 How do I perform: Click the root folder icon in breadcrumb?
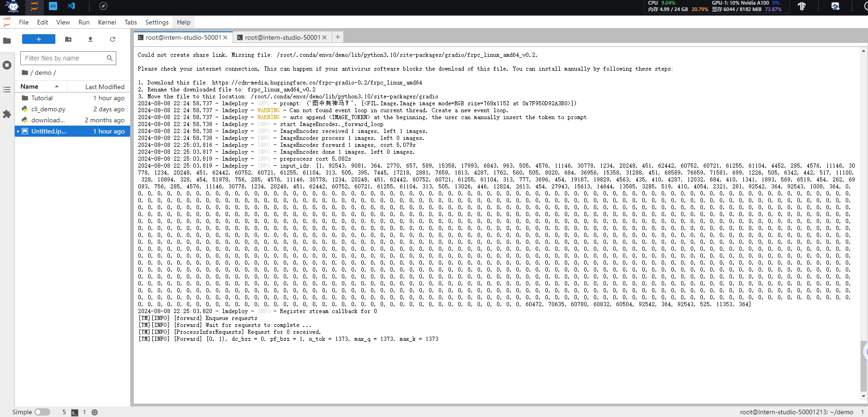(x=25, y=73)
